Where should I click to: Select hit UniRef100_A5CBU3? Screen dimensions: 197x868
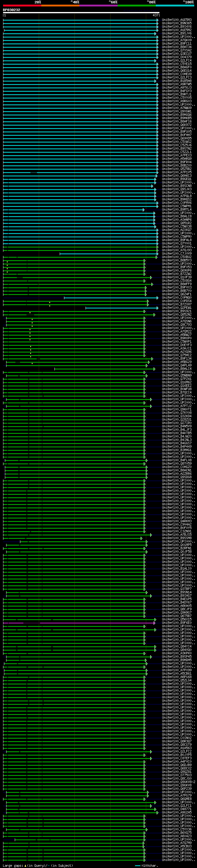177,846
